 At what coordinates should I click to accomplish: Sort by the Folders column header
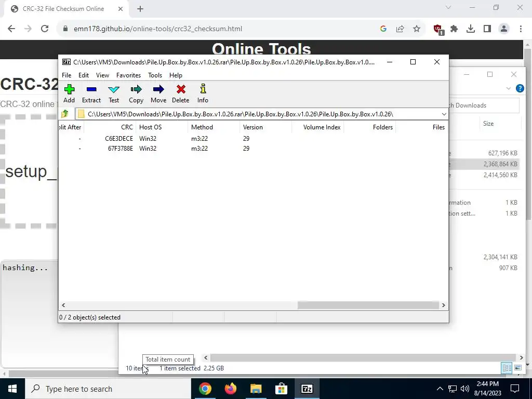(x=369, y=127)
